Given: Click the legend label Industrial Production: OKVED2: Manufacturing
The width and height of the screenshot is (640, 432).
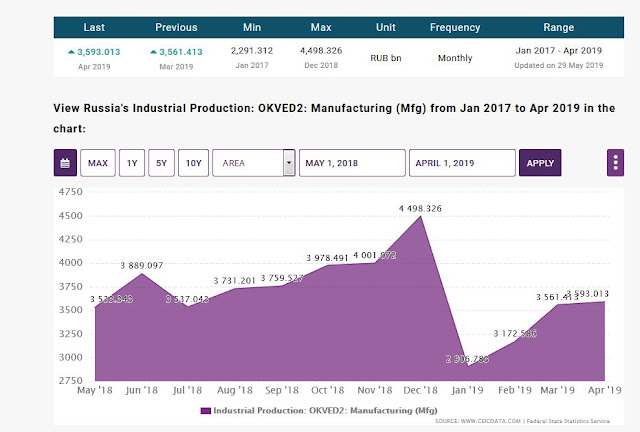Looking at the screenshot, I should [x=325, y=410].
